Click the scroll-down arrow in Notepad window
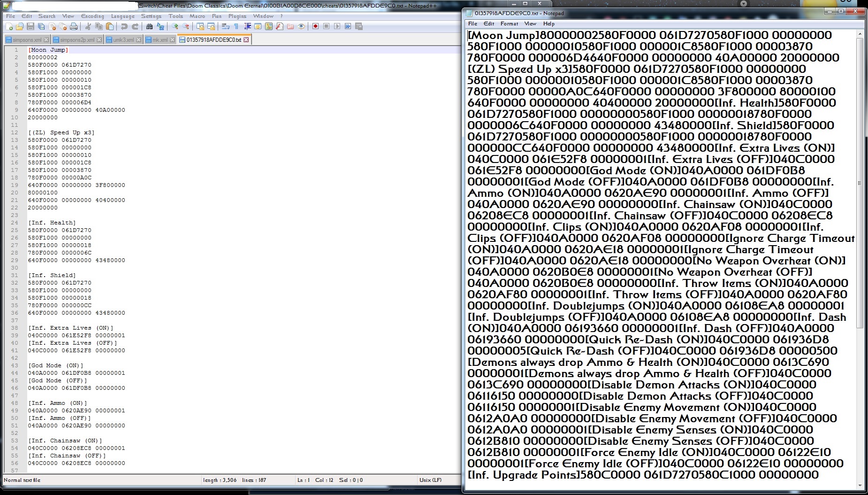This screenshot has width=868, height=495. click(x=860, y=486)
